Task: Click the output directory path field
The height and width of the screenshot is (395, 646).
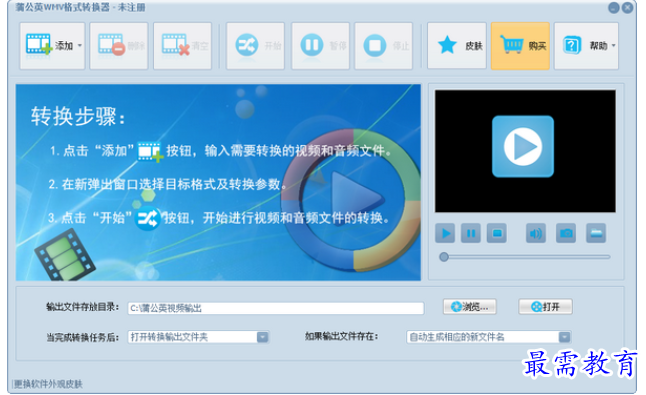Action: (276, 308)
